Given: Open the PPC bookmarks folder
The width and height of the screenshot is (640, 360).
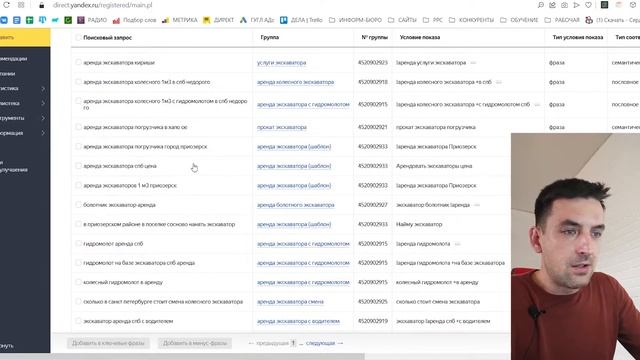Looking at the screenshot, I should 433,20.
